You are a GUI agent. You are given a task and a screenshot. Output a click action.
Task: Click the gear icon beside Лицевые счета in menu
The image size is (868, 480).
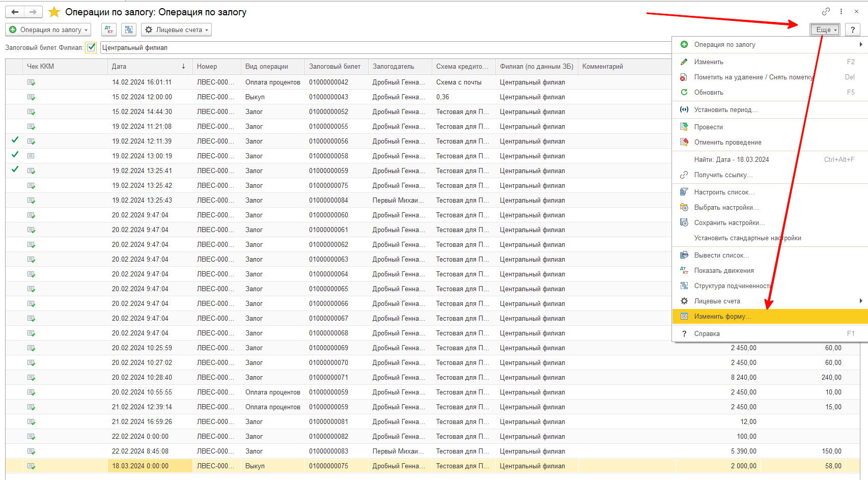coord(684,301)
